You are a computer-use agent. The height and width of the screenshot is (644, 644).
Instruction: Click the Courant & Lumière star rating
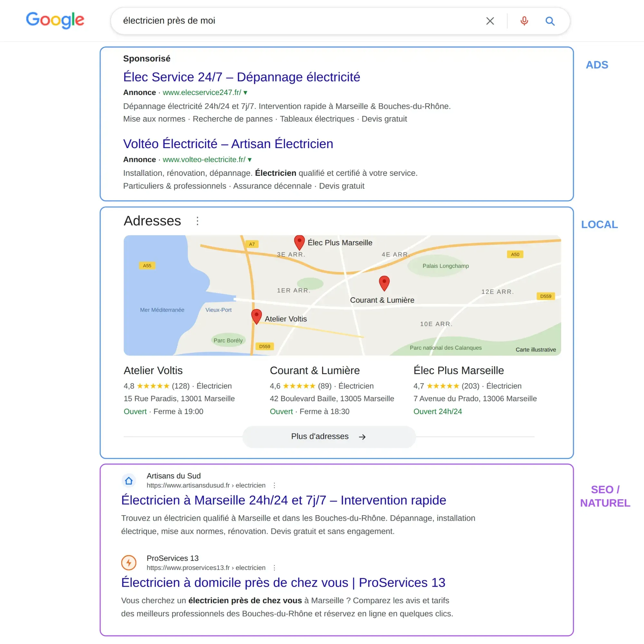coord(299,386)
